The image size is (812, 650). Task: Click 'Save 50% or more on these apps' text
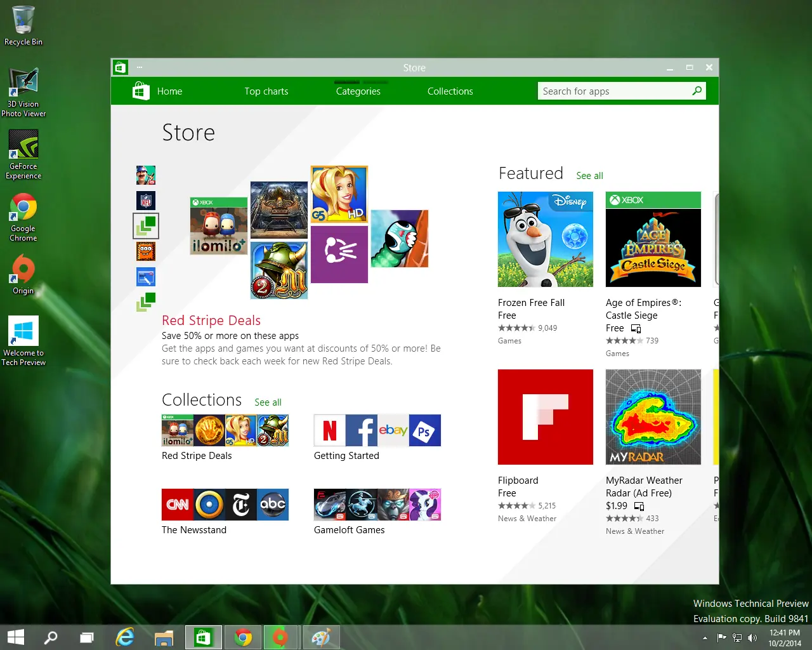pos(230,336)
